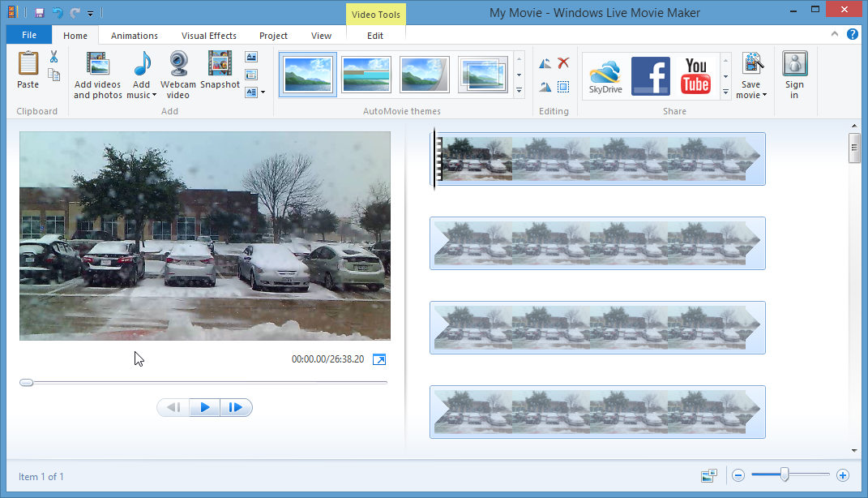868x498 pixels.
Task: Click the Sign in button
Action: coord(794,75)
